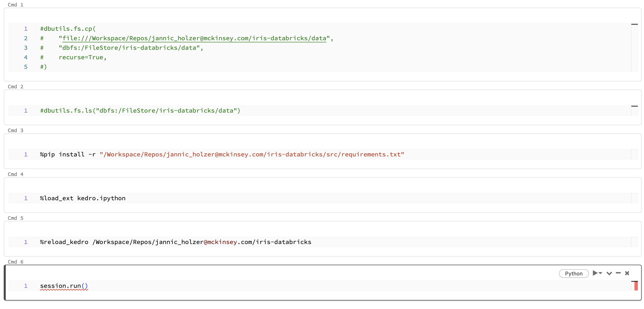
Task: Click line number 1 in the Cmd 6 cell
Action: [x=26, y=286]
